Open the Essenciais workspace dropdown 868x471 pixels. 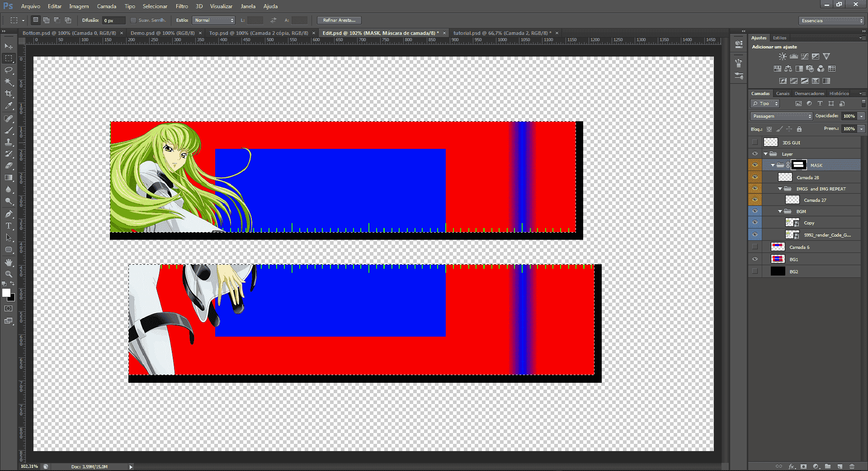click(x=831, y=21)
